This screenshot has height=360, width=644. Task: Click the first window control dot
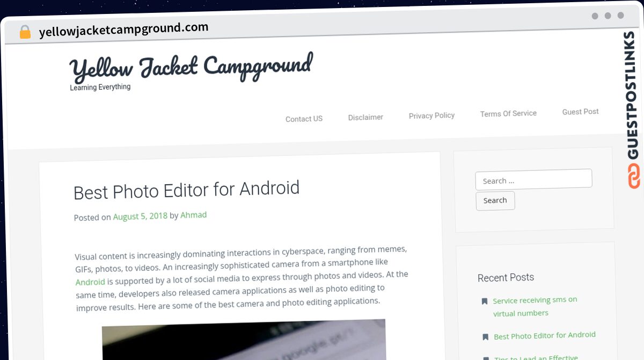click(x=595, y=16)
